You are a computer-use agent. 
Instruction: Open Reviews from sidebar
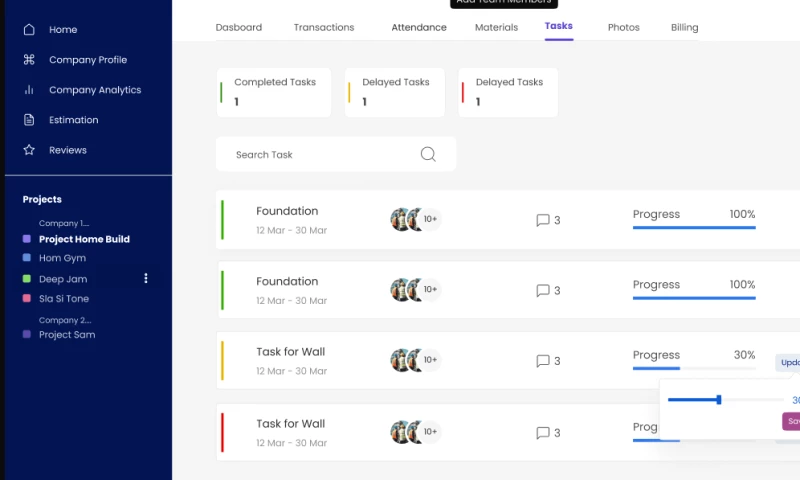click(68, 150)
